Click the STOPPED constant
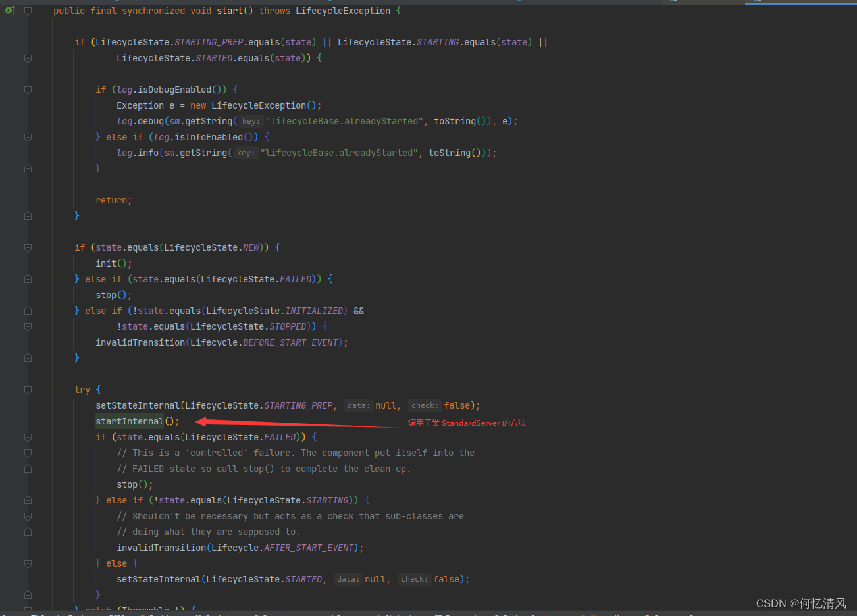857x616 pixels. pyautogui.click(x=288, y=326)
